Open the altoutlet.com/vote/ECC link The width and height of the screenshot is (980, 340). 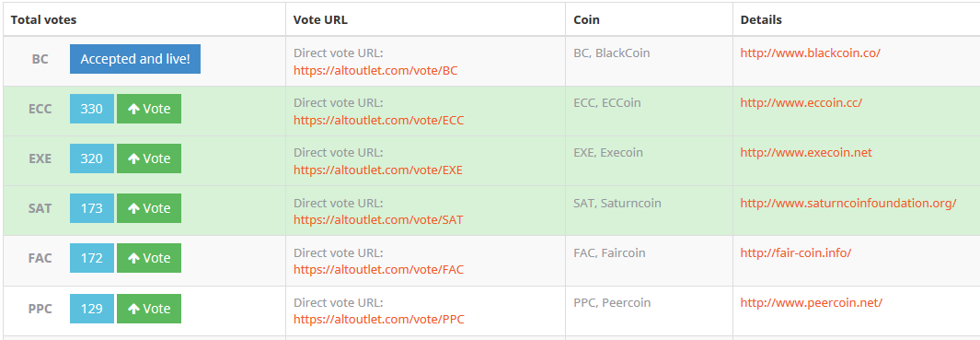click(379, 120)
